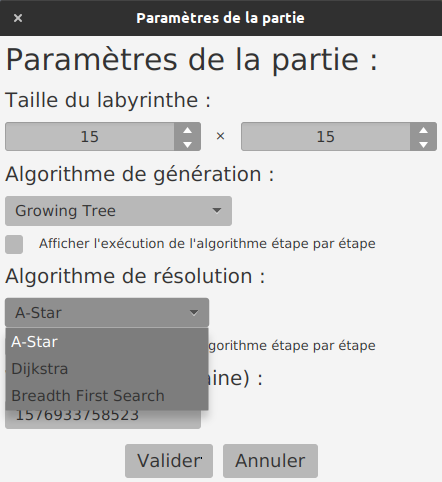Open the Growing Tree generation algorithm dropdown
Viewport: 442px width, 482px height.
pos(118,211)
